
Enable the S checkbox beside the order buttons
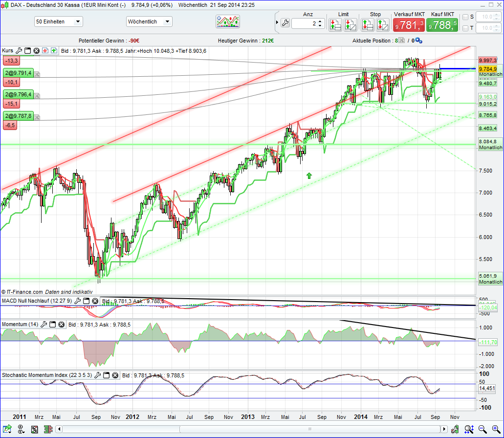coord(465,17)
